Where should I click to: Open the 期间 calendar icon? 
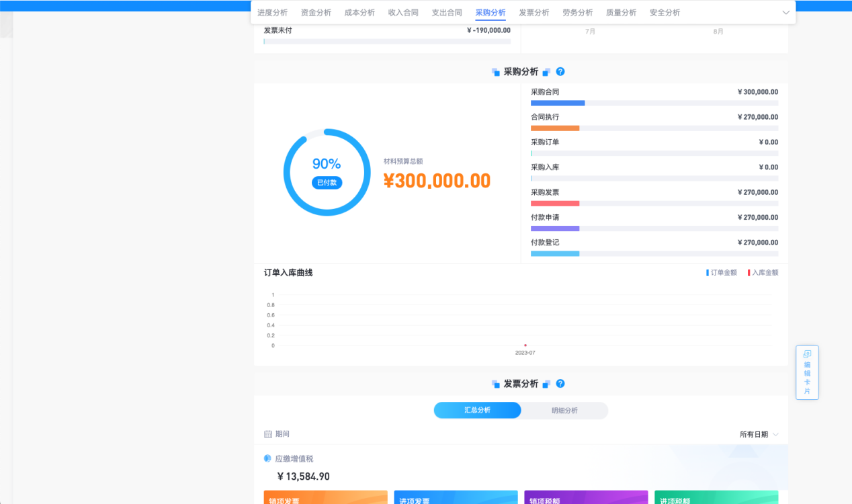tap(267, 433)
